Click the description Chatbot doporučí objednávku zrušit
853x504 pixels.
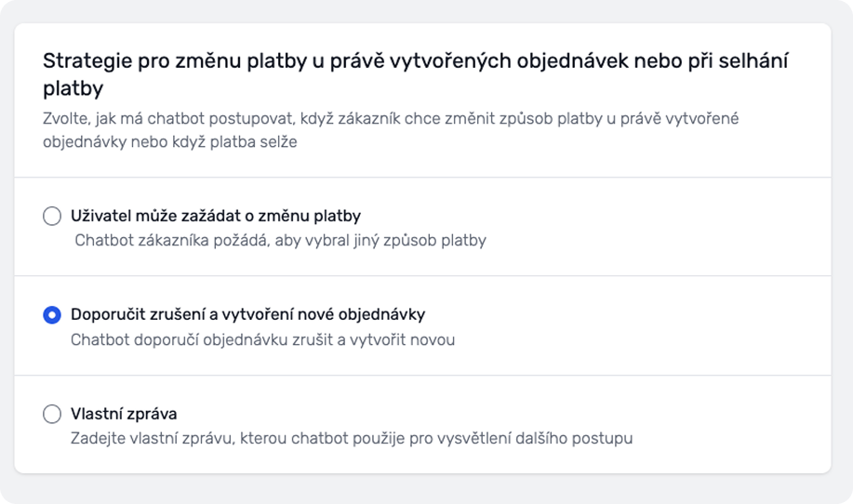pyautogui.click(x=263, y=339)
